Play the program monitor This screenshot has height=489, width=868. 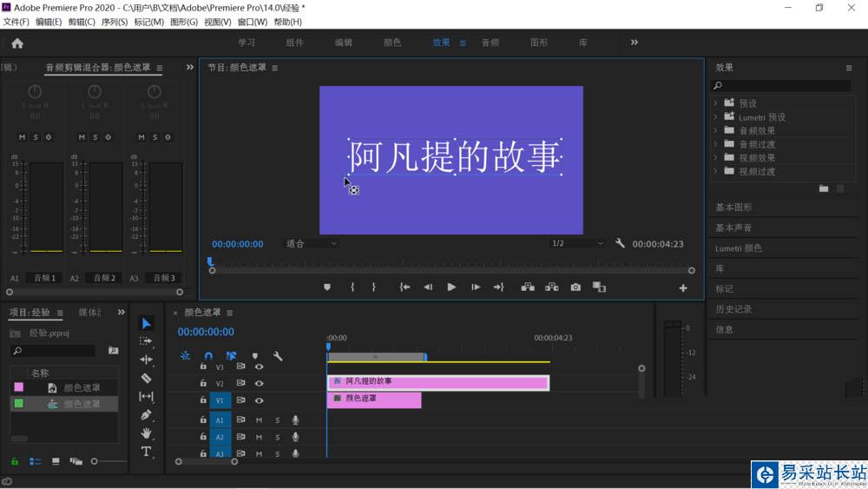coord(451,287)
